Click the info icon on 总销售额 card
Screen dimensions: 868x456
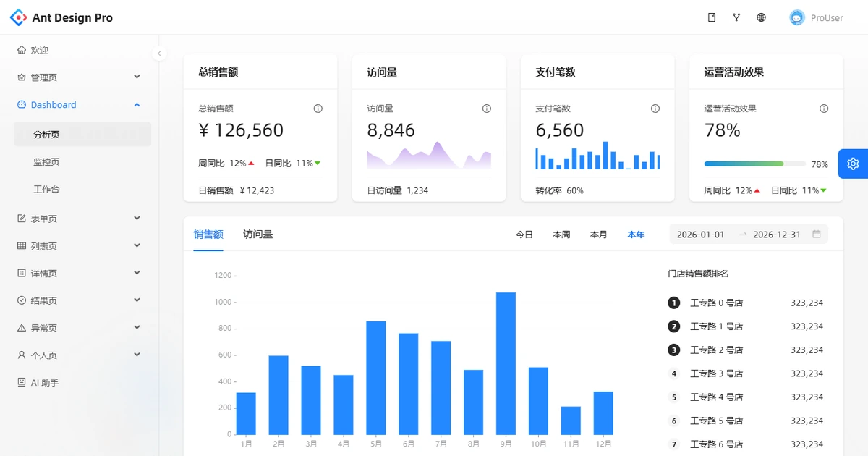click(318, 109)
